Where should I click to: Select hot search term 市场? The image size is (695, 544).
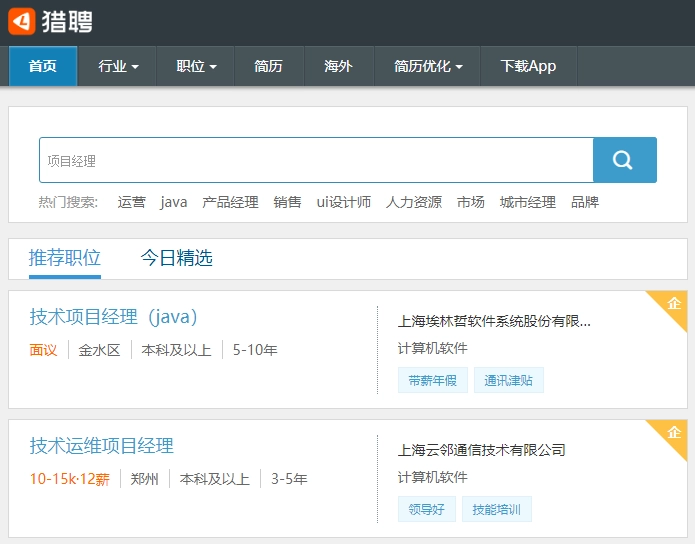[x=471, y=202]
